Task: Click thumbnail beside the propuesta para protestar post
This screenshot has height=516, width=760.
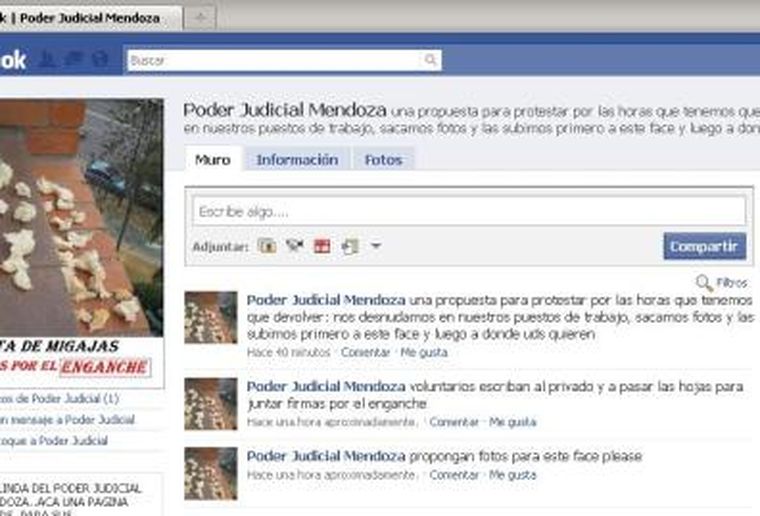Action: 211,317
